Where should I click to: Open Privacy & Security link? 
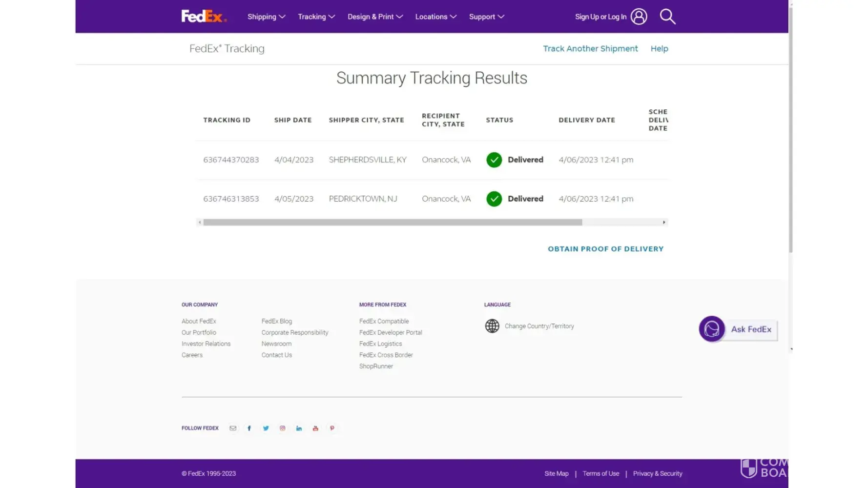click(x=658, y=473)
